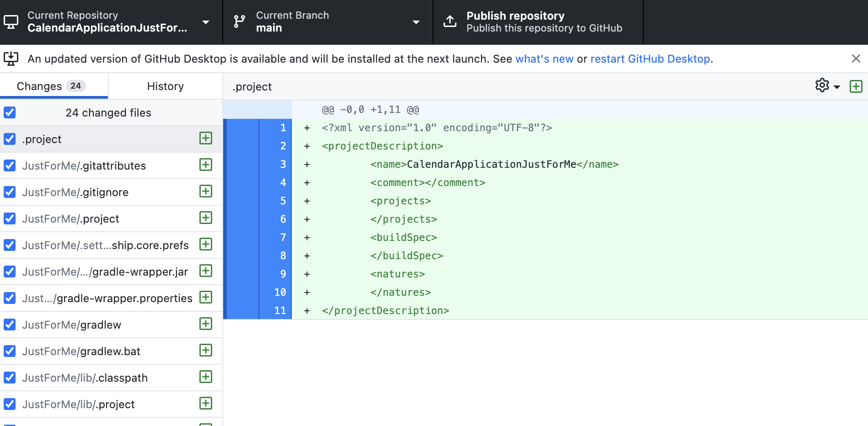Click the computer icon beside Current Repository
The image size is (868, 426).
click(x=11, y=22)
